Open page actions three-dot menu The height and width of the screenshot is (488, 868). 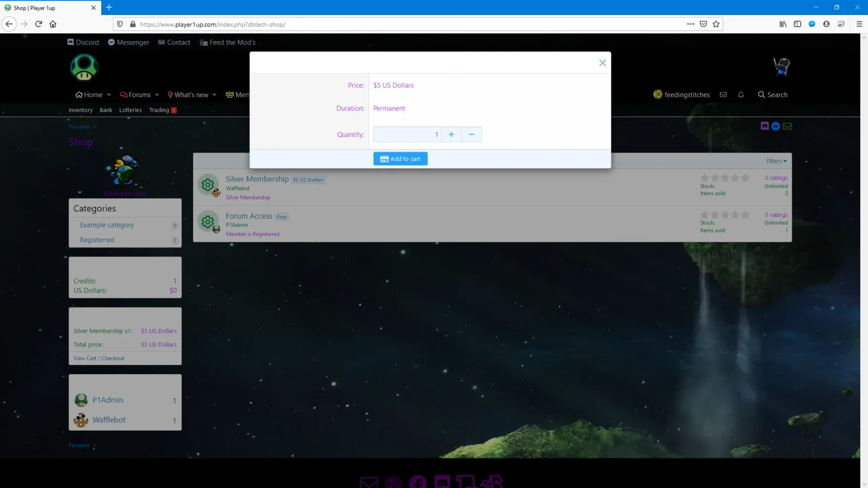coord(690,24)
